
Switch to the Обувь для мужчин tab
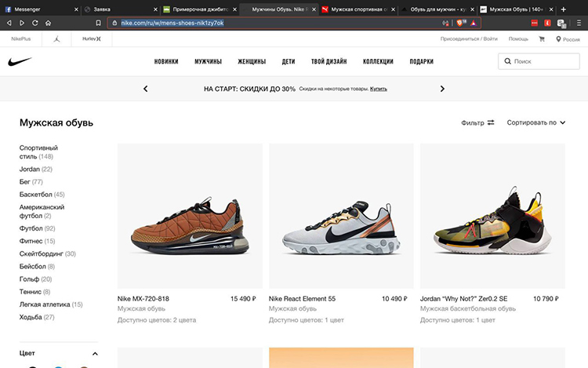pos(437,9)
